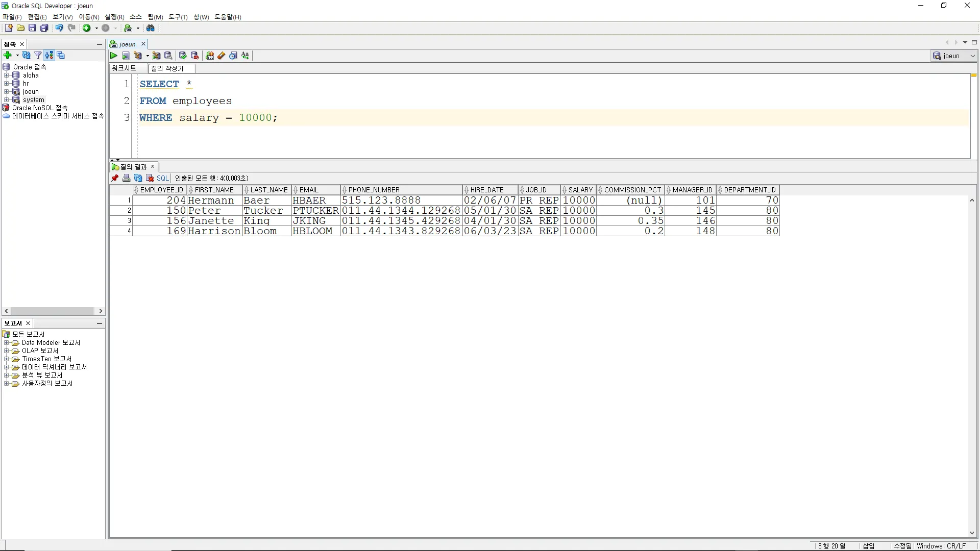Image resolution: width=980 pixels, height=551 pixels.
Task: Click the Rollback database icon
Action: 194,56
